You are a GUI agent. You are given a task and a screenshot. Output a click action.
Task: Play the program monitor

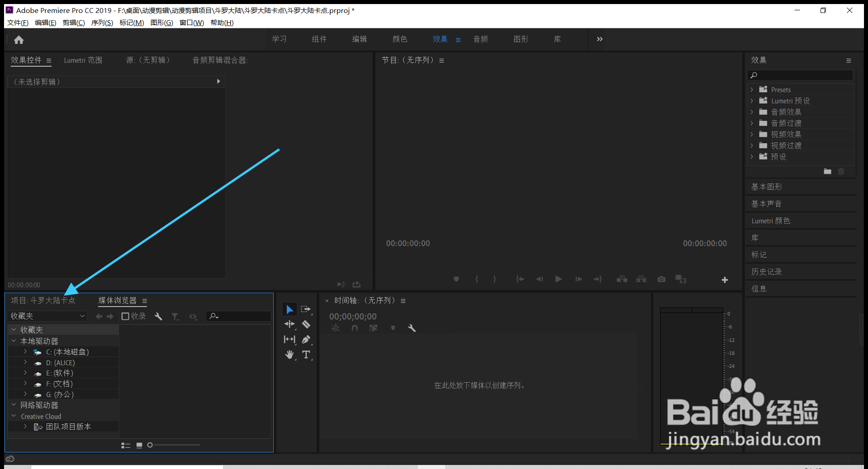pos(559,279)
